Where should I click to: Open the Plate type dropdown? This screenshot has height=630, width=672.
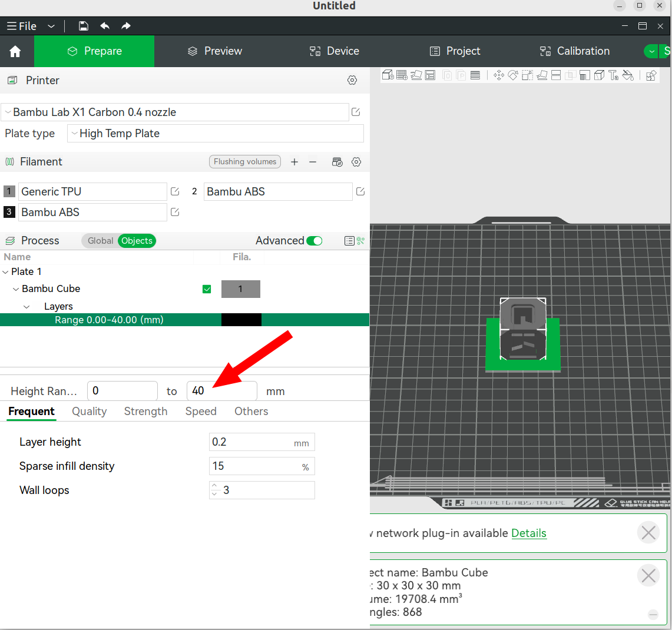point(216,134)
